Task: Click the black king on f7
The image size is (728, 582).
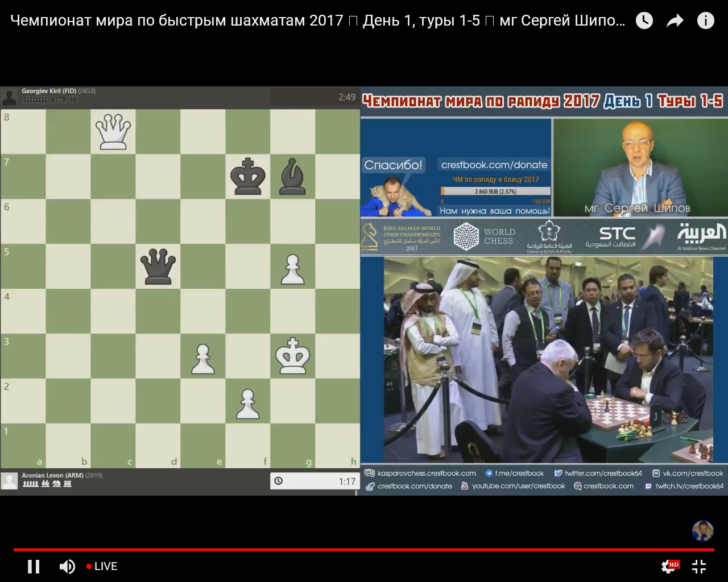Action: point(248,177)
